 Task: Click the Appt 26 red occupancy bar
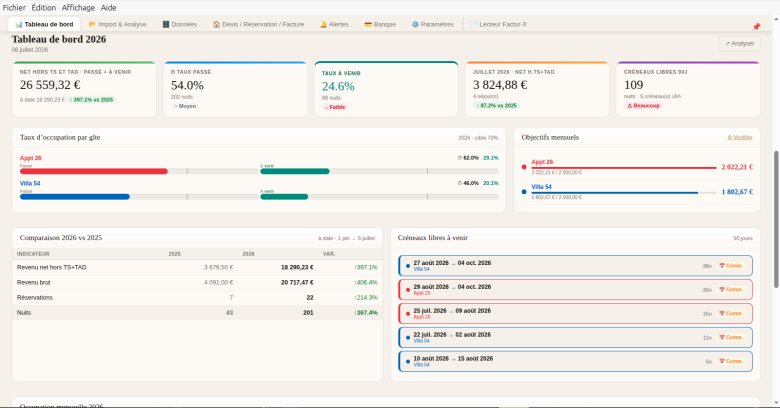click(x=94, y=171)
